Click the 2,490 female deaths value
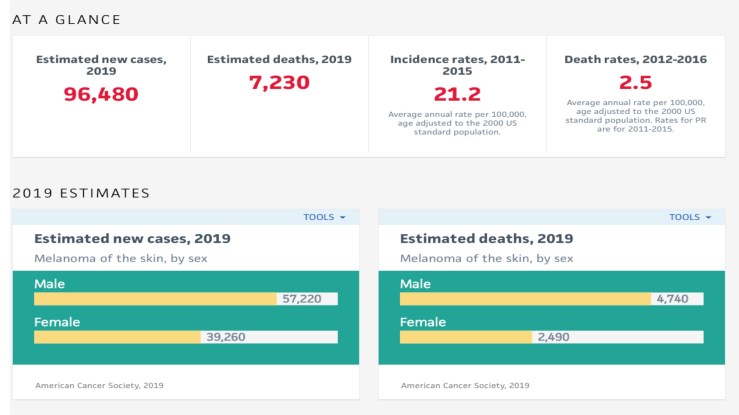This screenshot has width=739, height=415. tap(553, 337)
